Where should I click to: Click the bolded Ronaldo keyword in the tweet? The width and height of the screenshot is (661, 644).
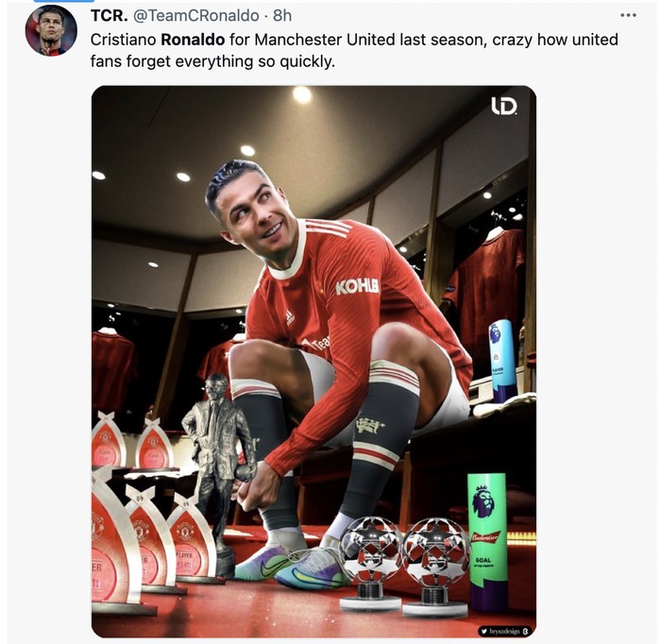(x=193, y=40)
